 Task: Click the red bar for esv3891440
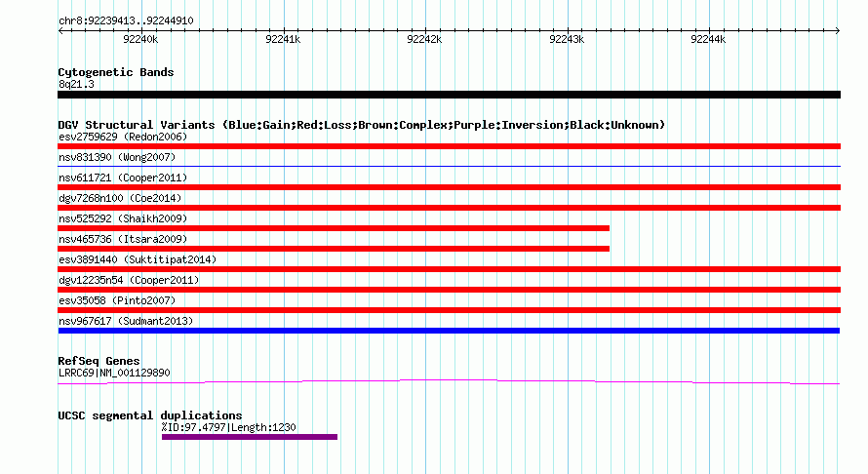point(449,269)
